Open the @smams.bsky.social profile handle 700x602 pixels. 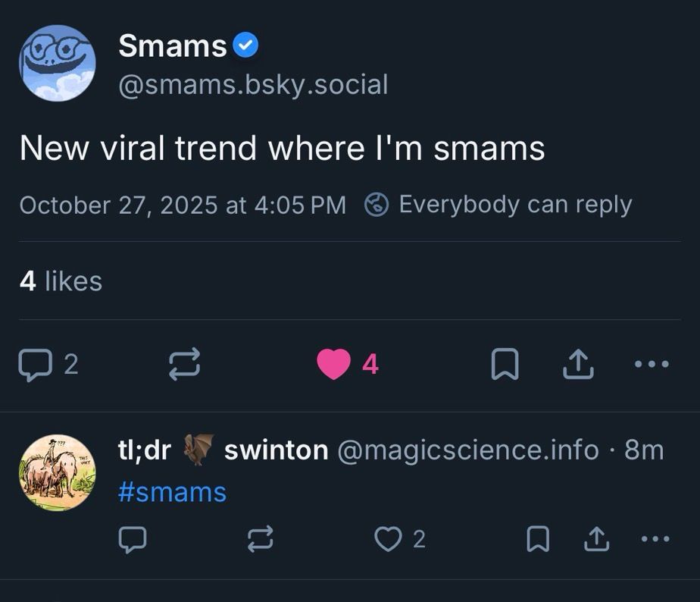[253, 84]
